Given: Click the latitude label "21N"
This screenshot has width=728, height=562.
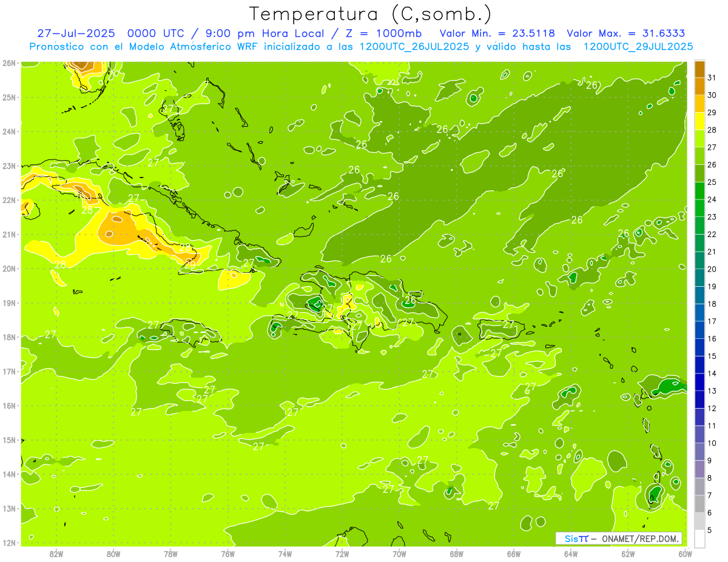Looking at the screenshot, I should tap(9, 234).
